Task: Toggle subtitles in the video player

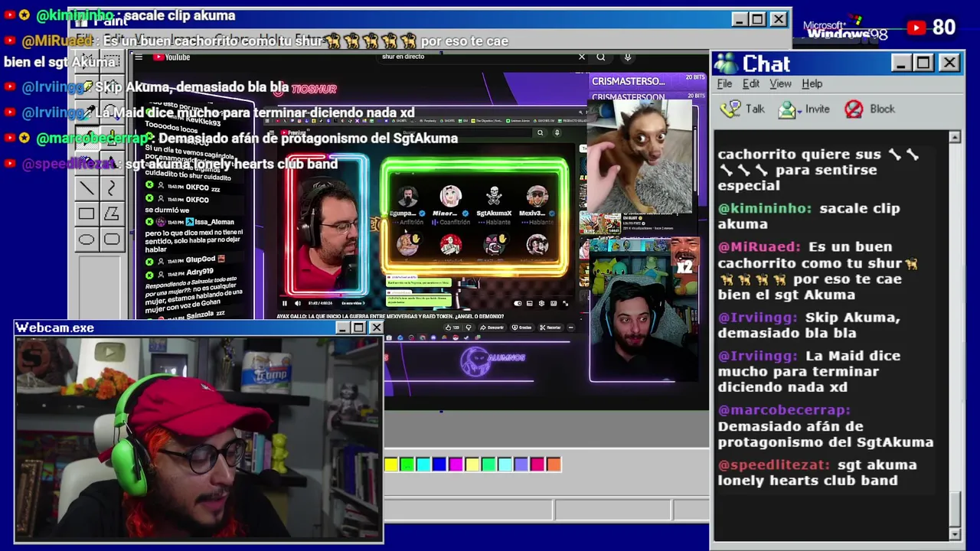Action: coord(530,303)
